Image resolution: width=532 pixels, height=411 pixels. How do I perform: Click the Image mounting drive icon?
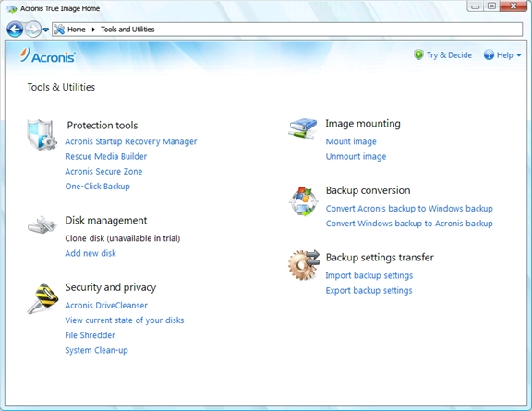click(303, 128)
